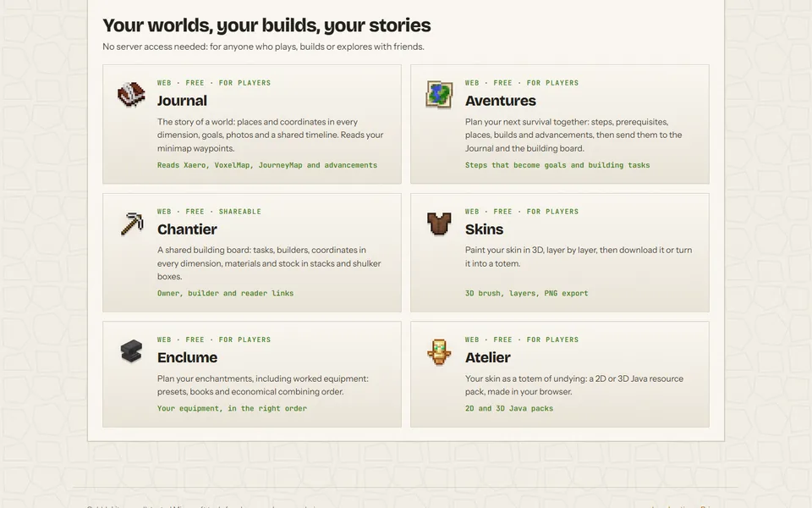
Task: Click the Aventures map icon
Action: (439, 94)
